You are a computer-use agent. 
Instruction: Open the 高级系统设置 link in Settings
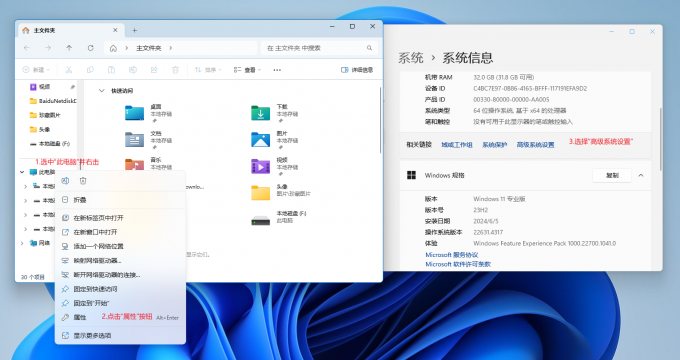tap(535, 145)
